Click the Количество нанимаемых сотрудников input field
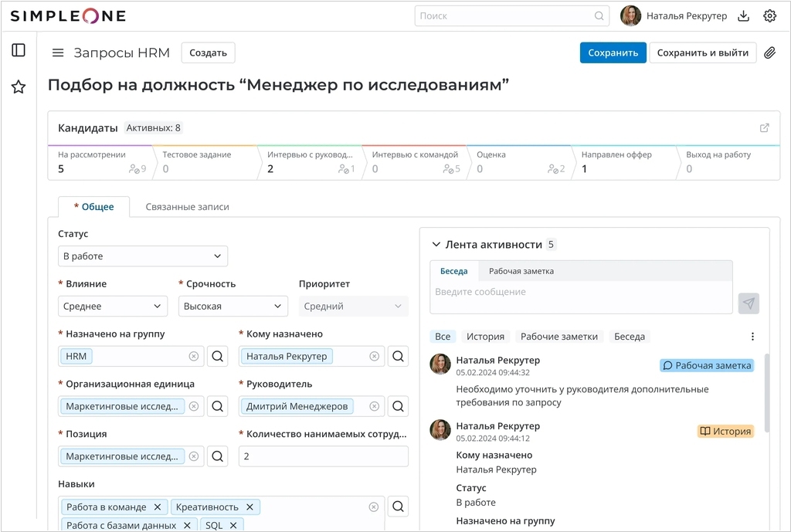791x532 pixels. pos(323,456)
